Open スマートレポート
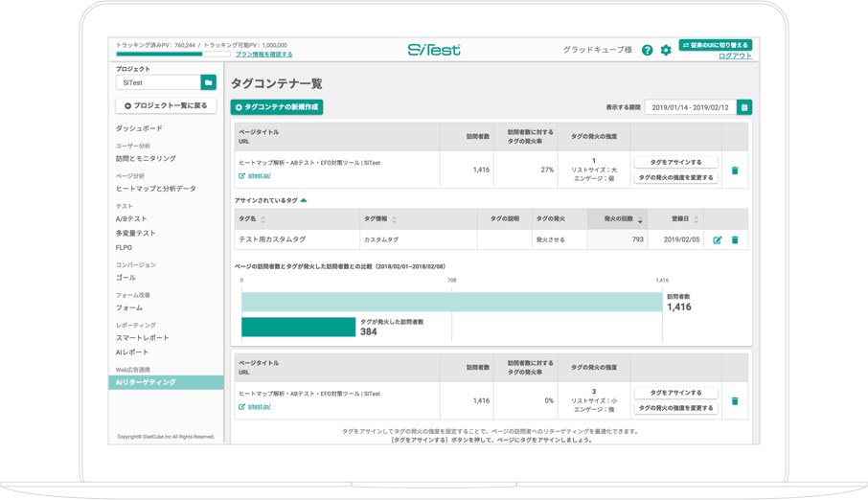Viewport: 868px width, 500px height. pos(142,338)
